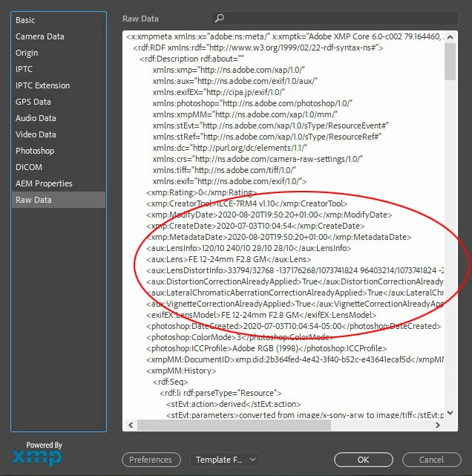Click the aux:LateralChromaticAberrationCorrectionAlreadyApplied line
This screenshot has height=476, width=472.
pos(295,293)
